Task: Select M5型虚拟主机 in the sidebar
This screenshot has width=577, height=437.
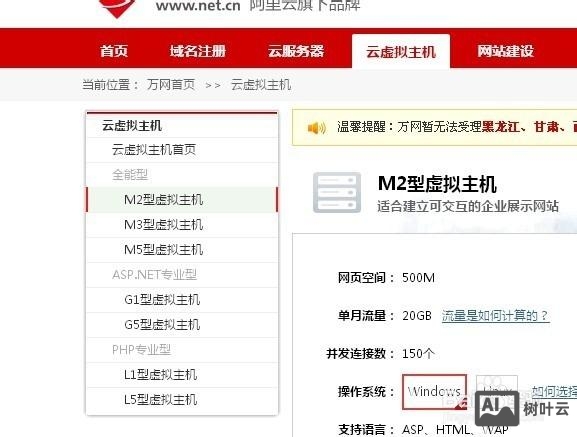Action: click(x=182, y=250)
